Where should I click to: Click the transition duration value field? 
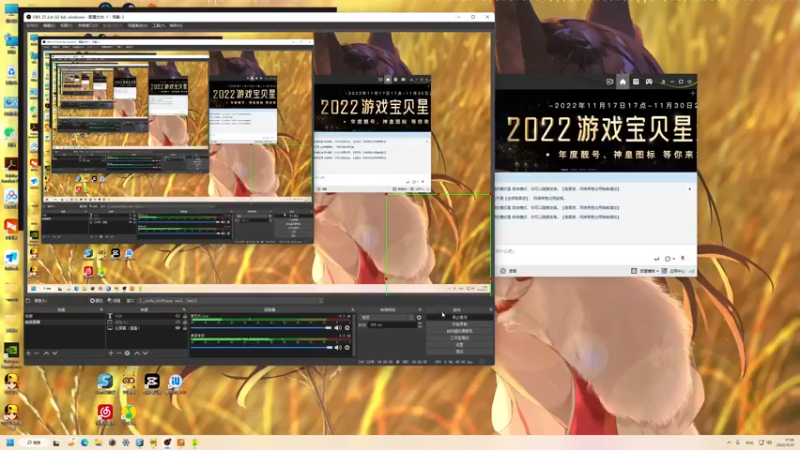(393, 324)
